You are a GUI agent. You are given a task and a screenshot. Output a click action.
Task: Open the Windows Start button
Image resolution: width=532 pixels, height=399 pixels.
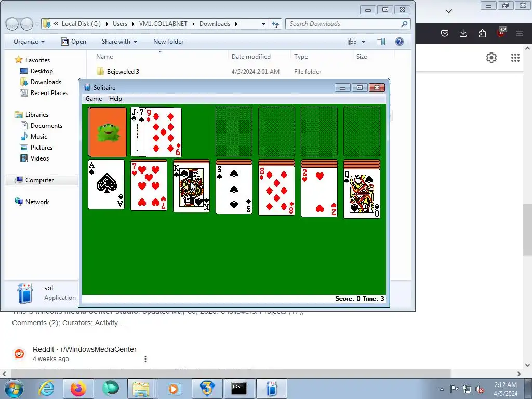coord(14,389)
